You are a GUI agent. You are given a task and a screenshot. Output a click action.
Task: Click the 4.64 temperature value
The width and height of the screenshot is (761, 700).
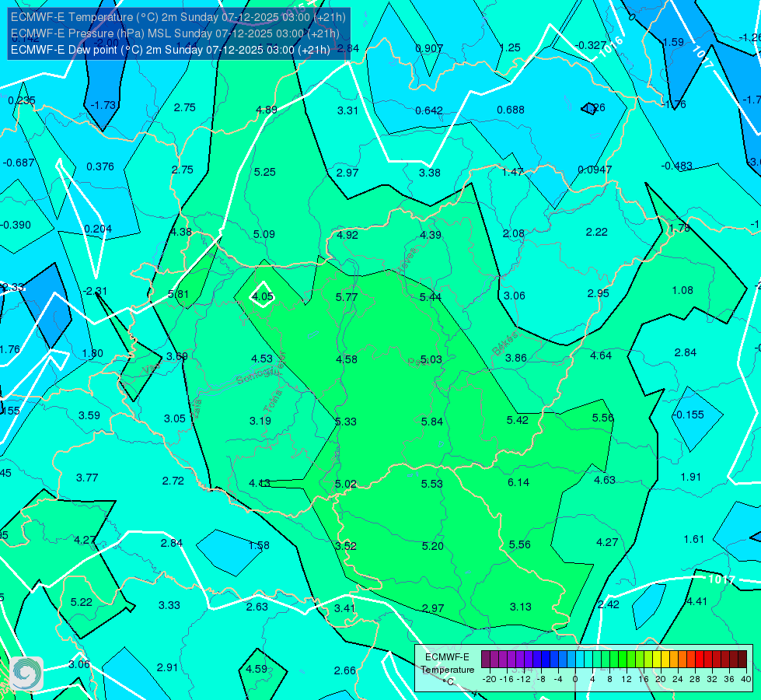click(601, 355)
